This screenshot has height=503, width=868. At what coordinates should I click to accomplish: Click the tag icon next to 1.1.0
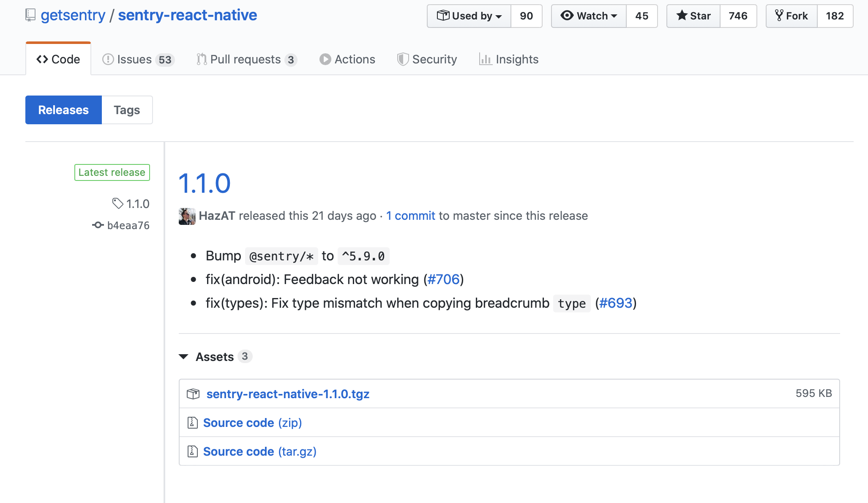(117, 204)
